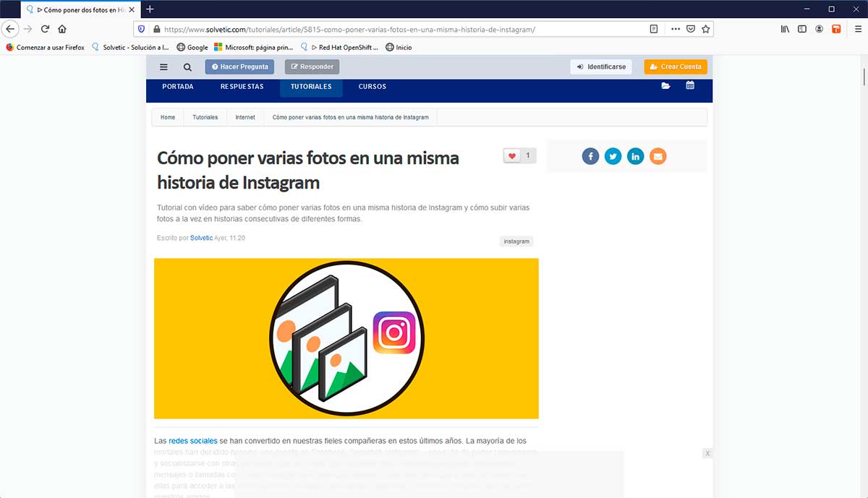
Task: Close the Solvetic browser tab
Action: click(131, 9)
